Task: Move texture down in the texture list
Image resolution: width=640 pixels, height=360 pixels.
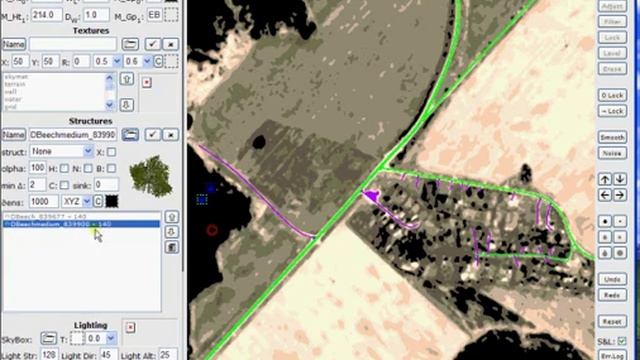Action: tap(127, 105)
